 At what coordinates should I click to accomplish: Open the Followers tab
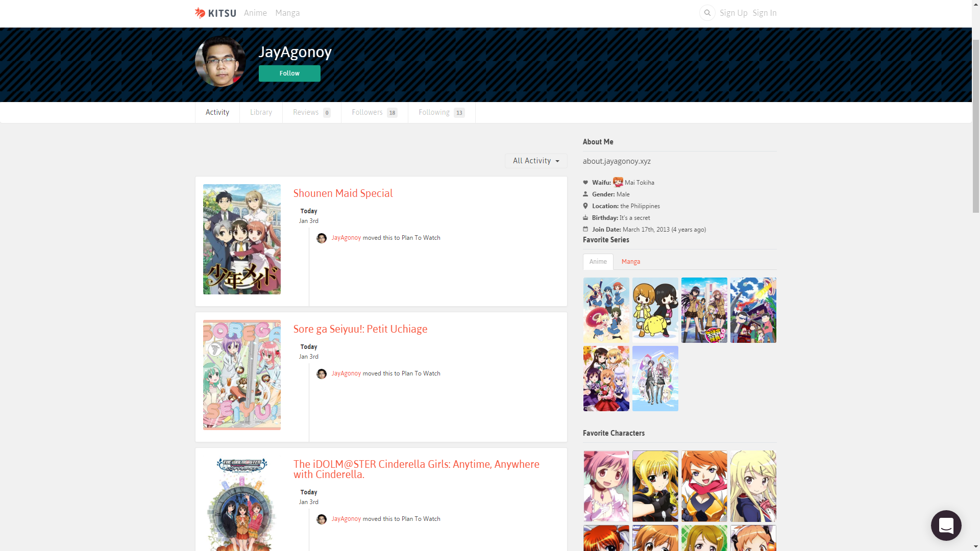coord(374,112)
